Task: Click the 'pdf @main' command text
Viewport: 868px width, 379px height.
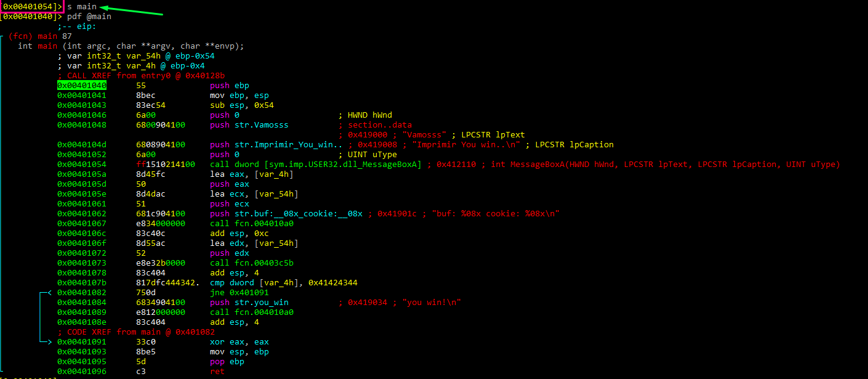Action: tap(89, 16)
